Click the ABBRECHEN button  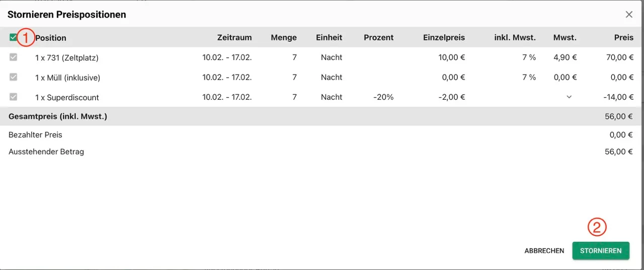click(544, 250)
